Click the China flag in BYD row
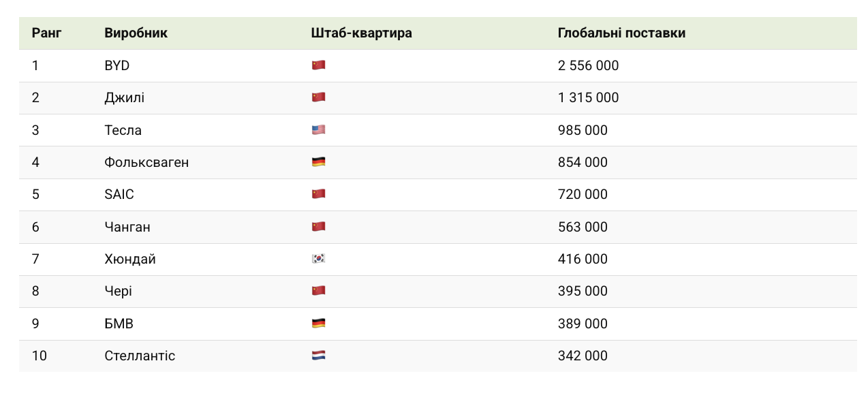The width and height of the screenshot is (868, 406). (x=318, y=65)
